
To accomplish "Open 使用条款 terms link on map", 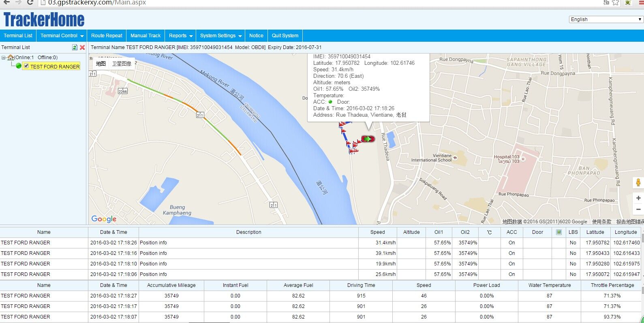I will coord(601,222).
